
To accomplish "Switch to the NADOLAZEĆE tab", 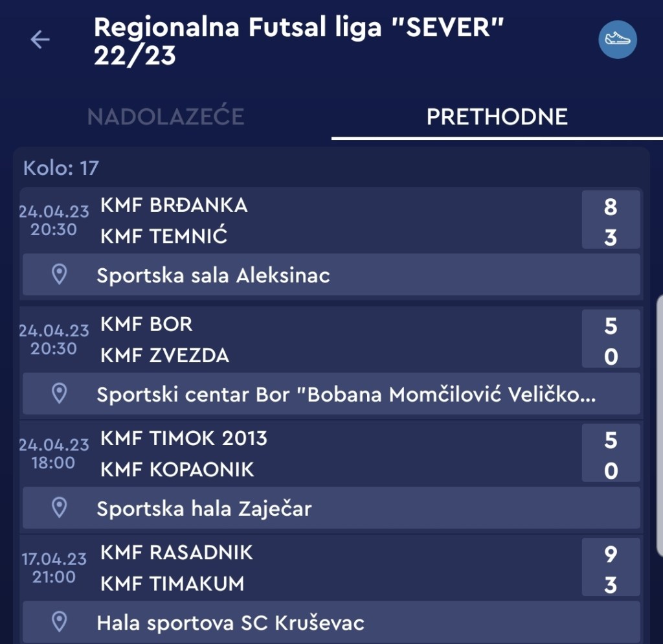I will (166, 117).
